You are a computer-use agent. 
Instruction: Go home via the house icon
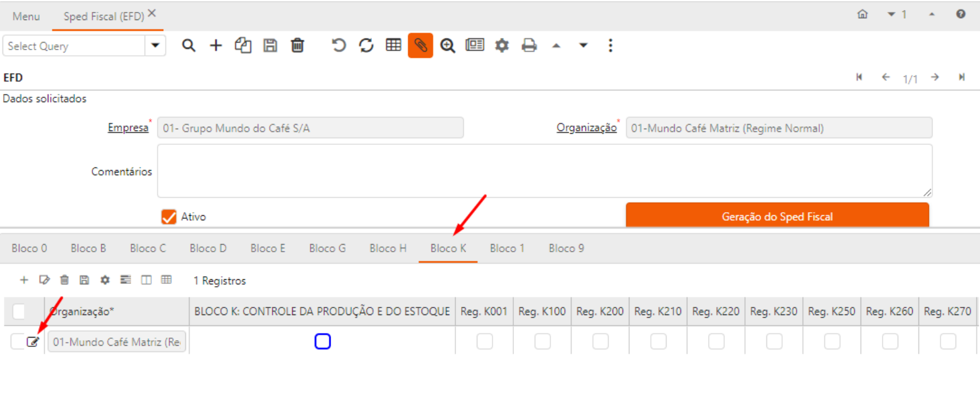coord(863,14)
